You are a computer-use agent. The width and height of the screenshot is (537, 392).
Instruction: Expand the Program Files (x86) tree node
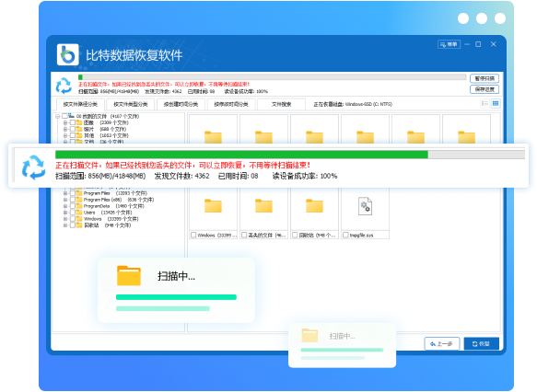[65, 200]
